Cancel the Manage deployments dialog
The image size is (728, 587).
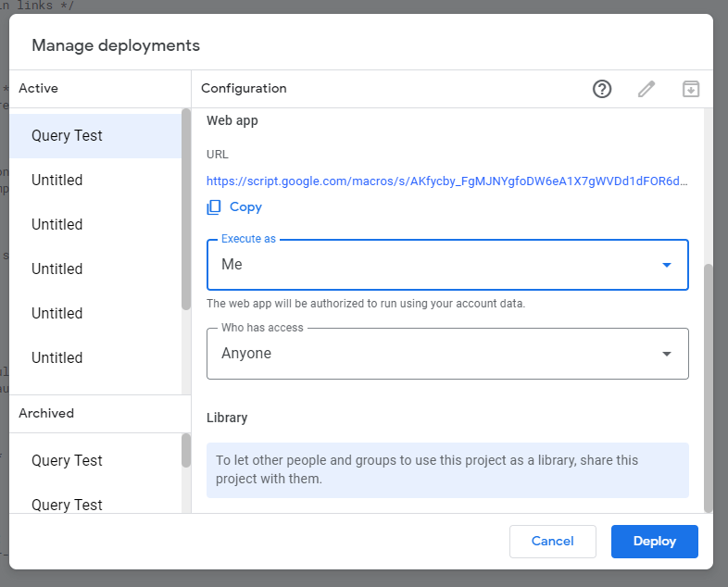[x=553, y=542]
